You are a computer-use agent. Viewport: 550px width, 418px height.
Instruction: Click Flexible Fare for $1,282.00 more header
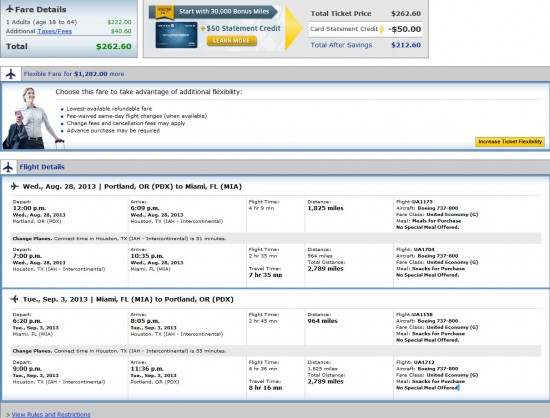coord(74,74)
